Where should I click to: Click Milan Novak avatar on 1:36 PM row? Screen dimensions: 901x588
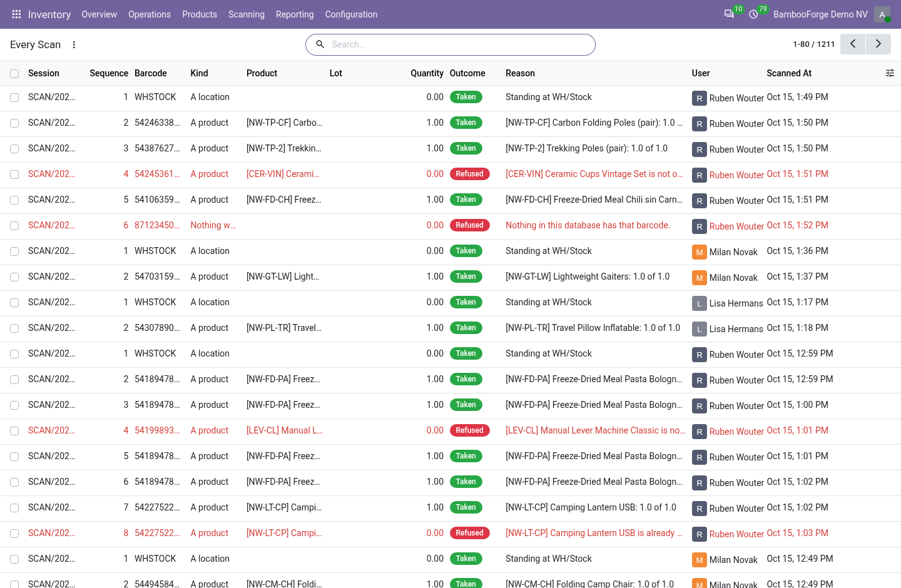tap(700, 252)
